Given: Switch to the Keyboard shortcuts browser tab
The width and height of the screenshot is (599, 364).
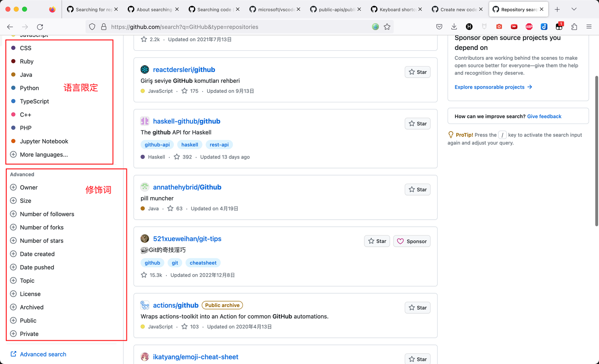Looking at the screenshot, I should 396,9.
